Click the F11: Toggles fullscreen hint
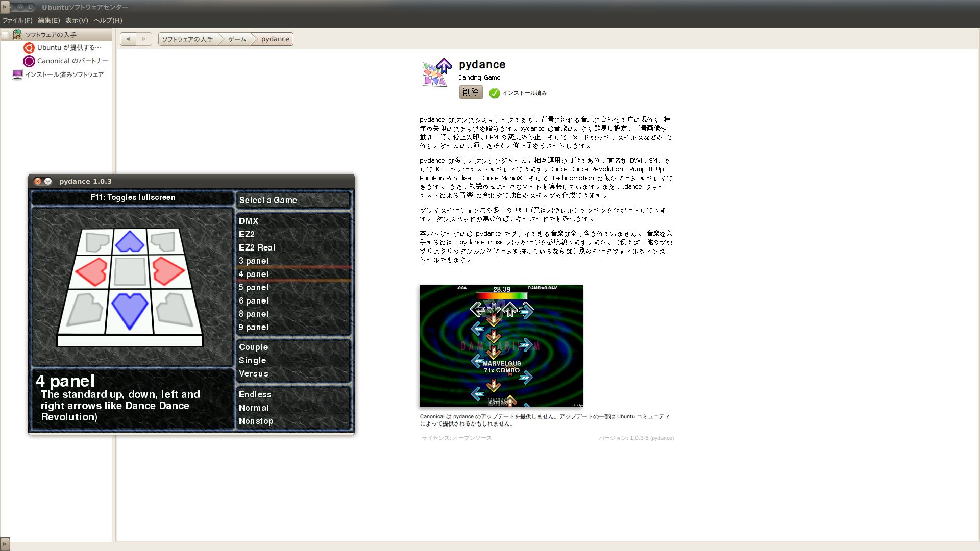Image resolution: width=980 pixels, height=551 pixels. point(133,197)
